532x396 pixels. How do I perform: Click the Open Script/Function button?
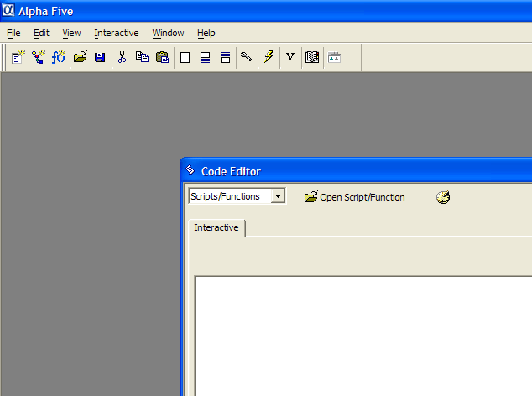355,197
